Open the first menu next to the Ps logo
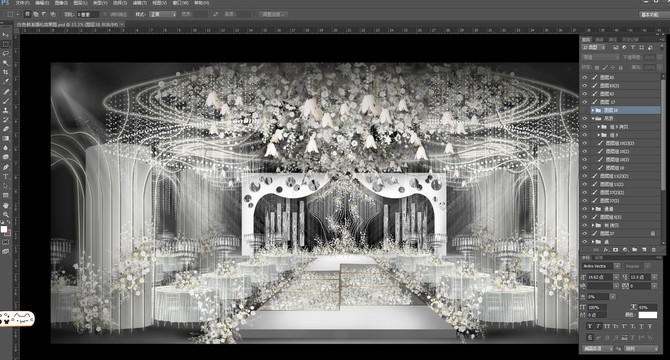670x360 pixels. [22, 3]
